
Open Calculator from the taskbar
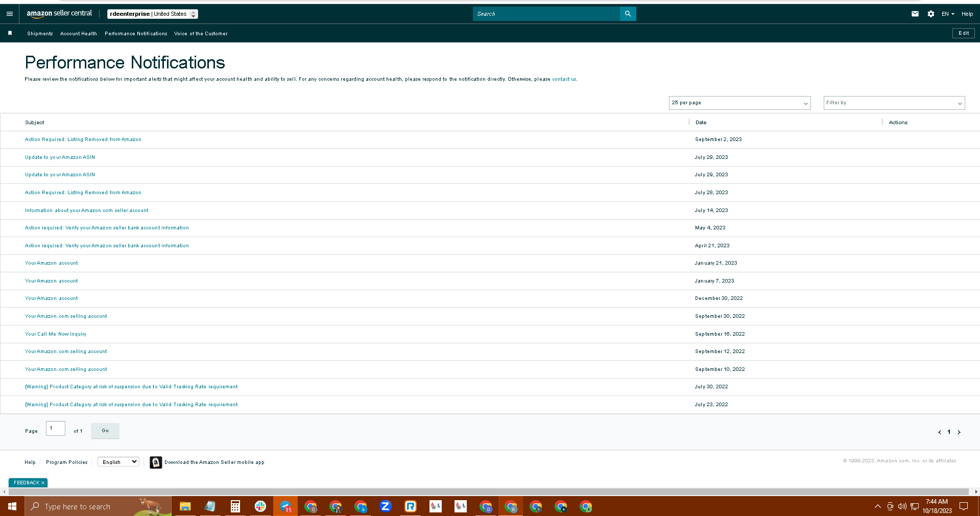235,506
